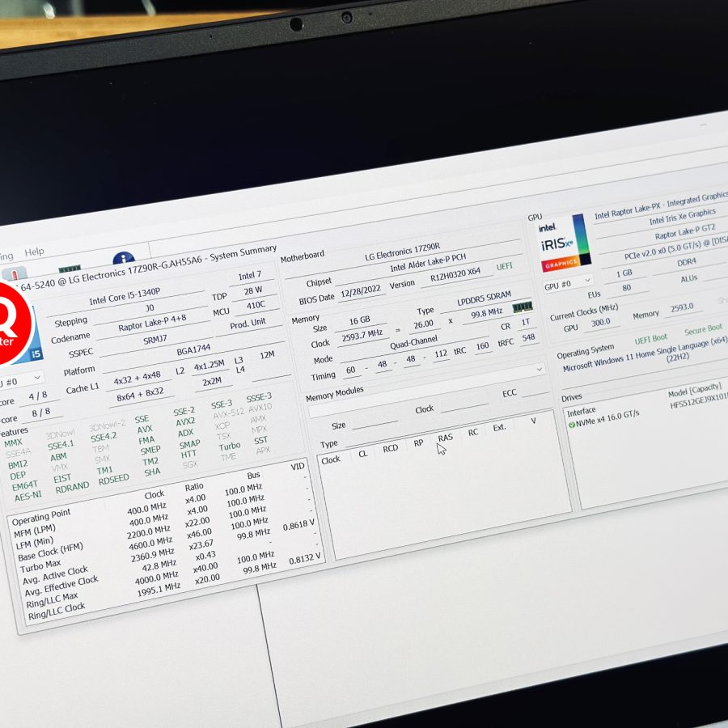Click the empty memory module ECC field
This screenshot has width=728, height=728.
pos(536,391)
